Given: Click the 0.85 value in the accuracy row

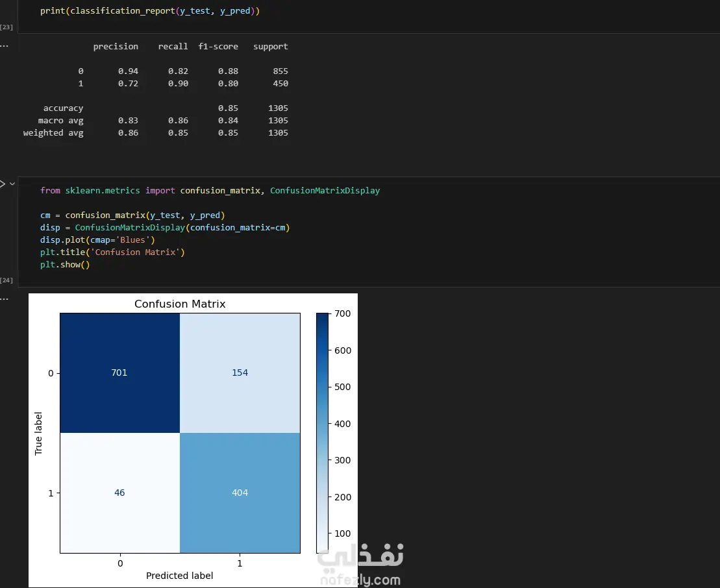Looking at the screenshot, I should point(229,108).
